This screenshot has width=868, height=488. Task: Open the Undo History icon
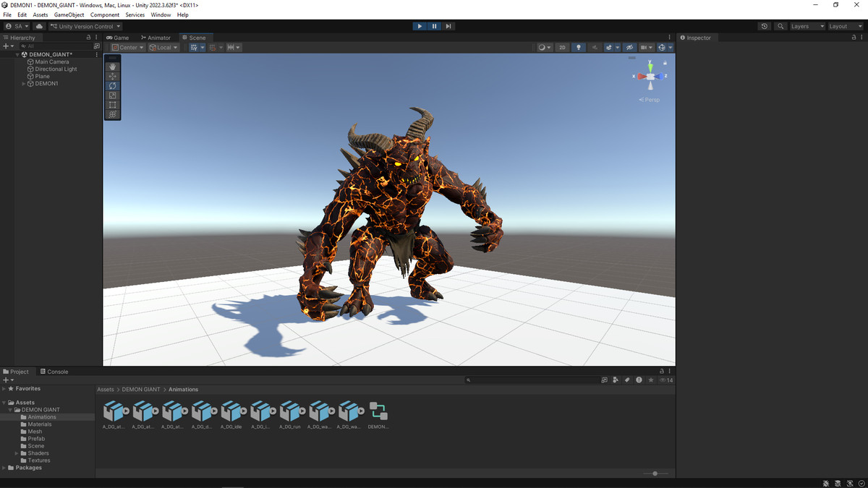click(765, 26)
